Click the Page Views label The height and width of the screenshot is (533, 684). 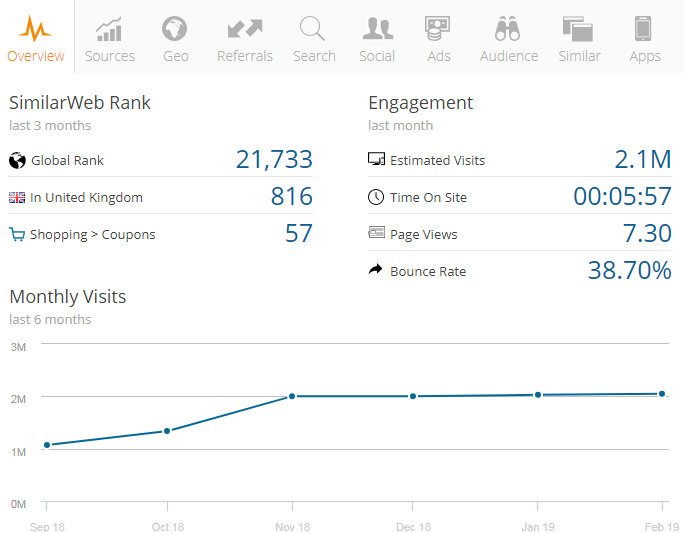click(x=424, y=235)
